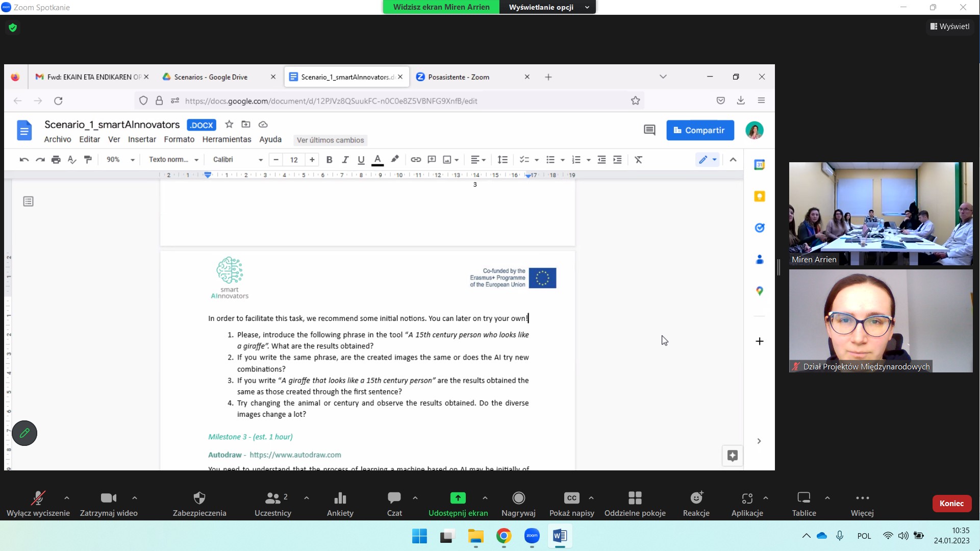Toggle Zatrzymaj wideo camera button
The image size is (980, 551).
[109, 498]
